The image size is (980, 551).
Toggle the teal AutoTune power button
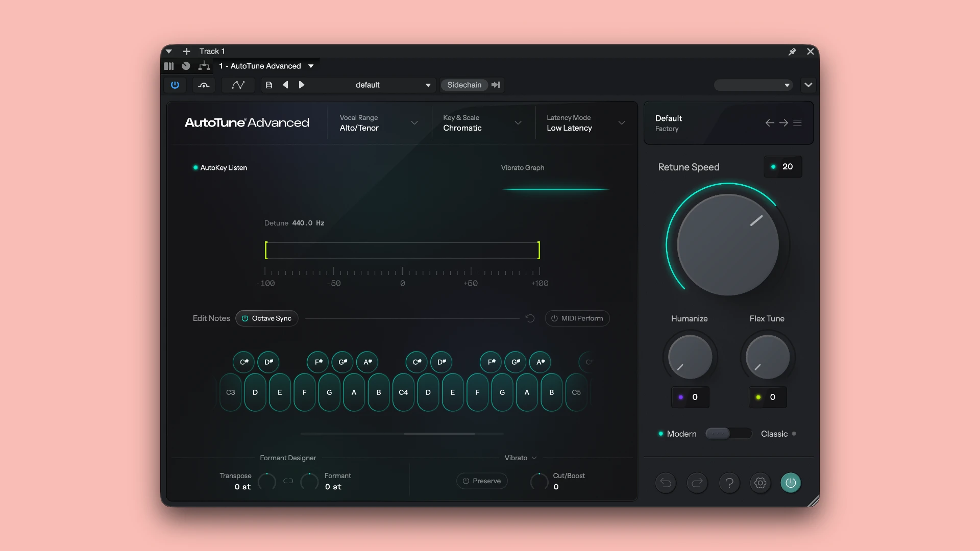click(x=791, y=483)
